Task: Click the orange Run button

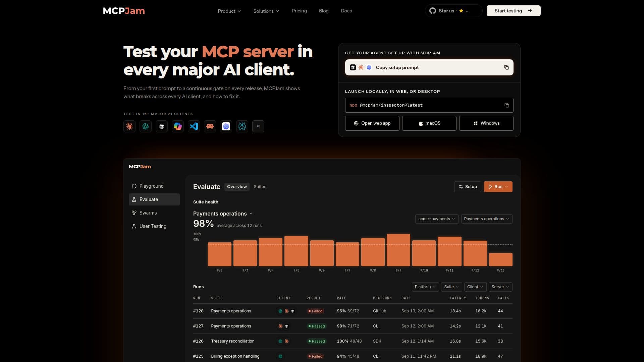Action: coord(498,187)
